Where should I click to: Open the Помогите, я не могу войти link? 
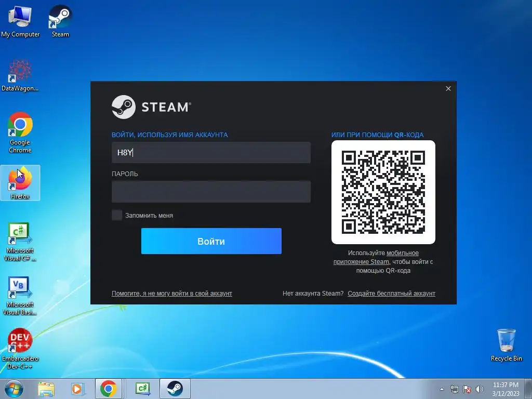171,294
